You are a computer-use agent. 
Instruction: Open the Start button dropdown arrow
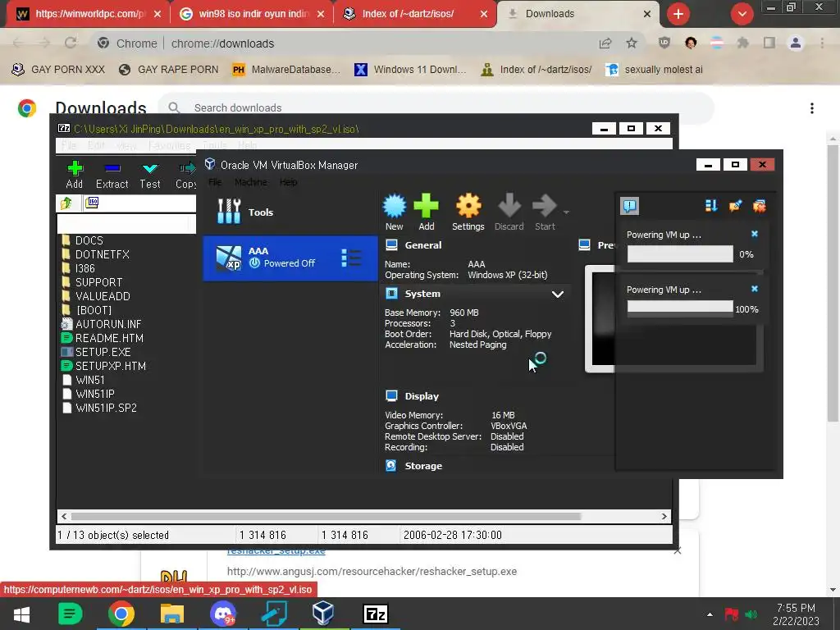tap(566, 212)
